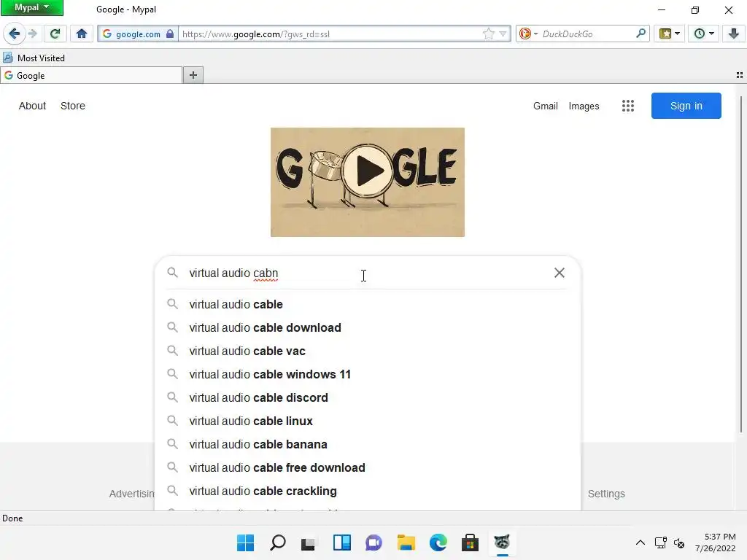Open the muted volume tray icon

tap(679, 542)
